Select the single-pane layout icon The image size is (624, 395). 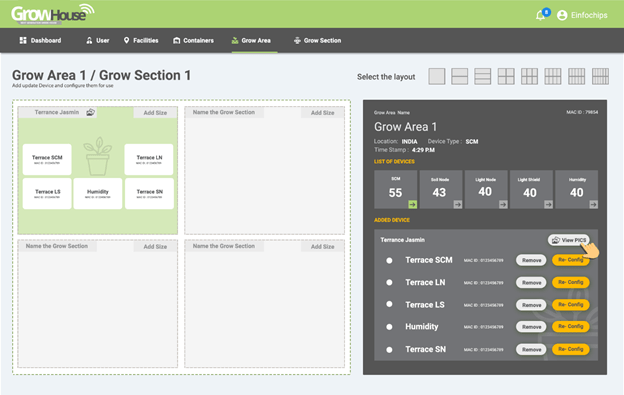(437, 76)
